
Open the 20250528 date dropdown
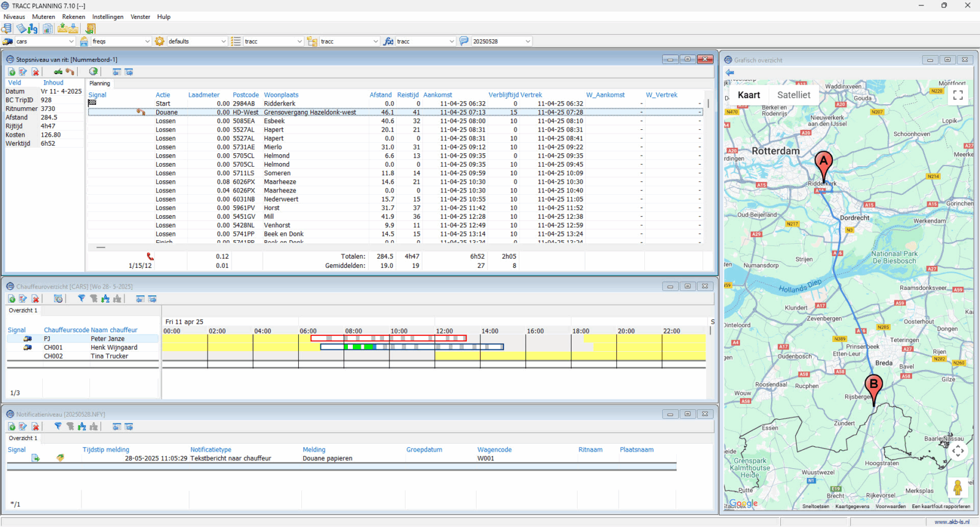tap(527, 42)
